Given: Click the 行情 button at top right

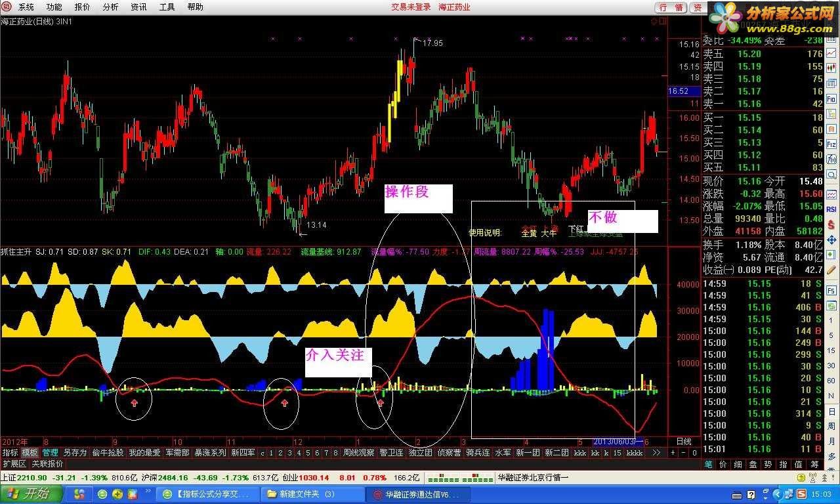Looking at the screenshot, I should click(671, 7).
